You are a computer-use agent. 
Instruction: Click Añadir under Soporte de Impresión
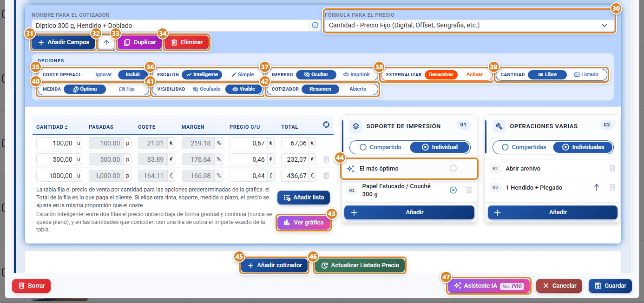coord(409,212)
